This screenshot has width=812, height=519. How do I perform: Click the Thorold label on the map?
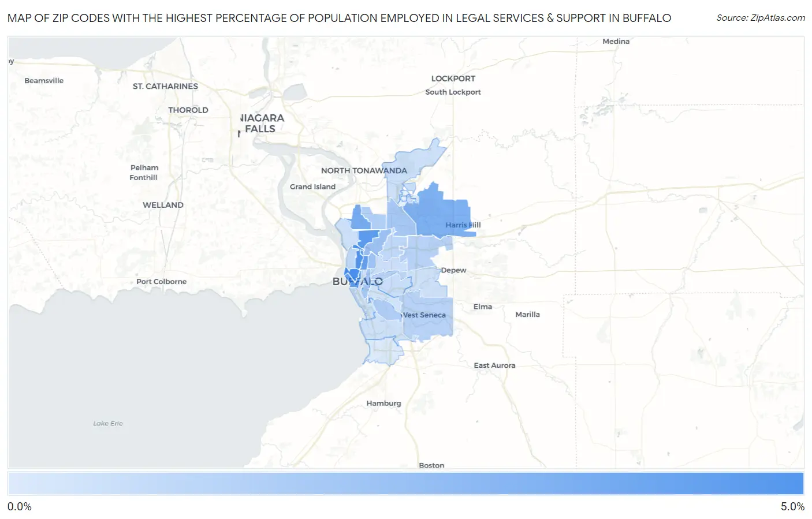188,110
